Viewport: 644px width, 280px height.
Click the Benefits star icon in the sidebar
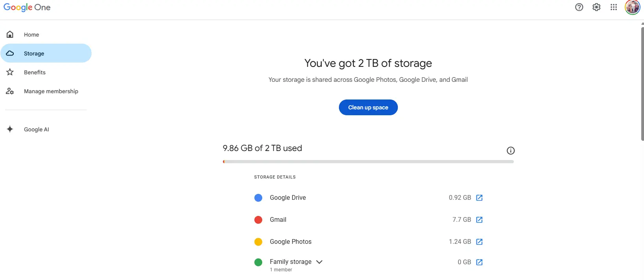tap(10, 72)
